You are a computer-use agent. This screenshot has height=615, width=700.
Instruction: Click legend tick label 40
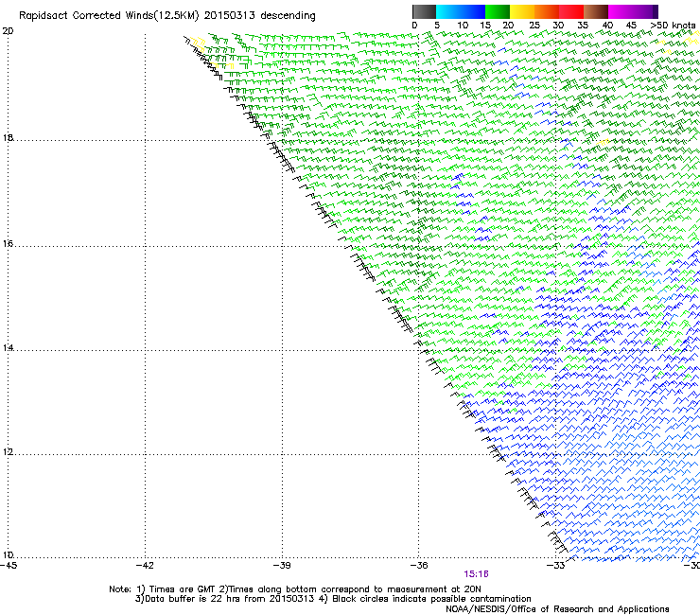[607, 26]
